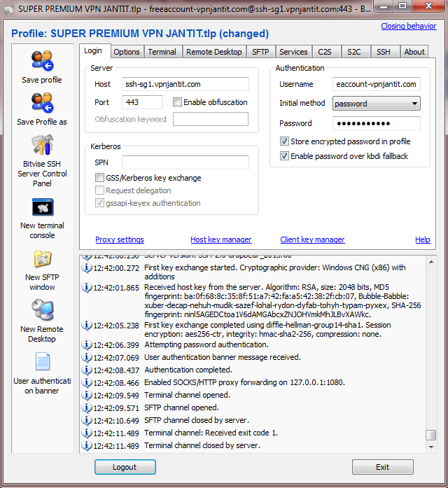
Task: Open the Terminal tab
Action: pos(162,52)
